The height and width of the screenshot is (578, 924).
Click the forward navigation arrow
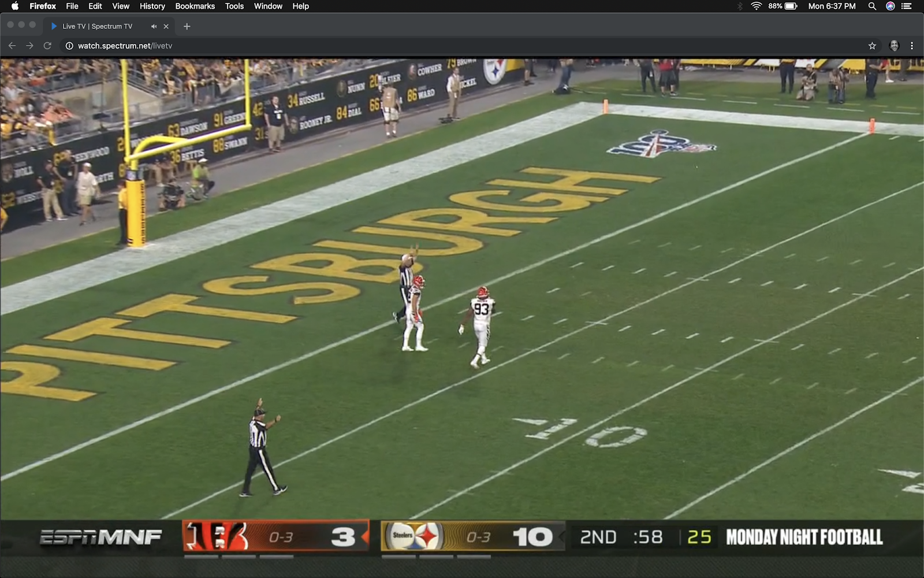click(x=29, y=45)
